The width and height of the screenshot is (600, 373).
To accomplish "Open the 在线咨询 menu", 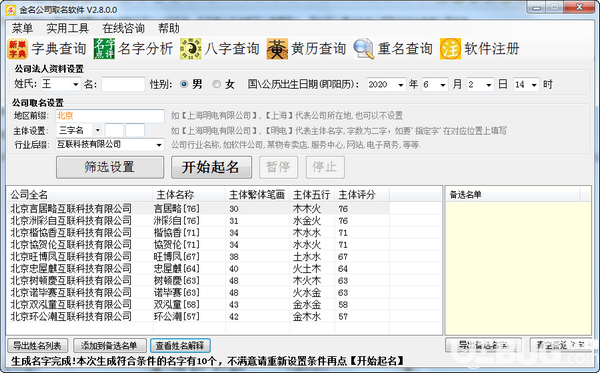I will [124, 28].
